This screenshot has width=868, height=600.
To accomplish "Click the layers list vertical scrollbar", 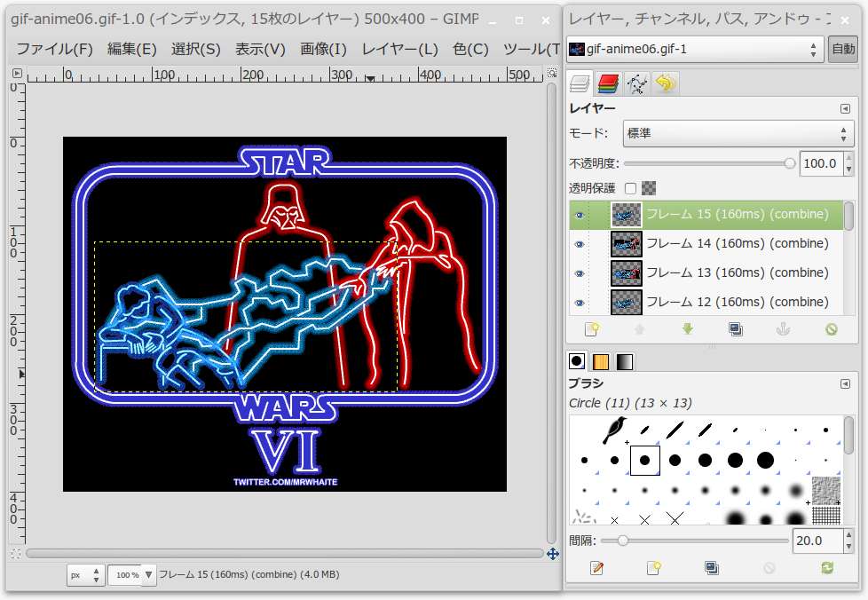I will [848, 258].
